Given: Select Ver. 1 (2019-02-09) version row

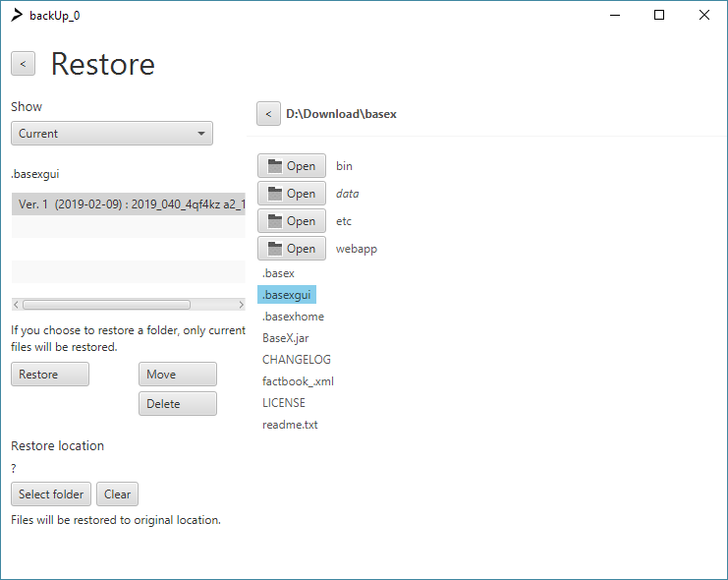Looking at the screenshot, I should coord(129,204).
